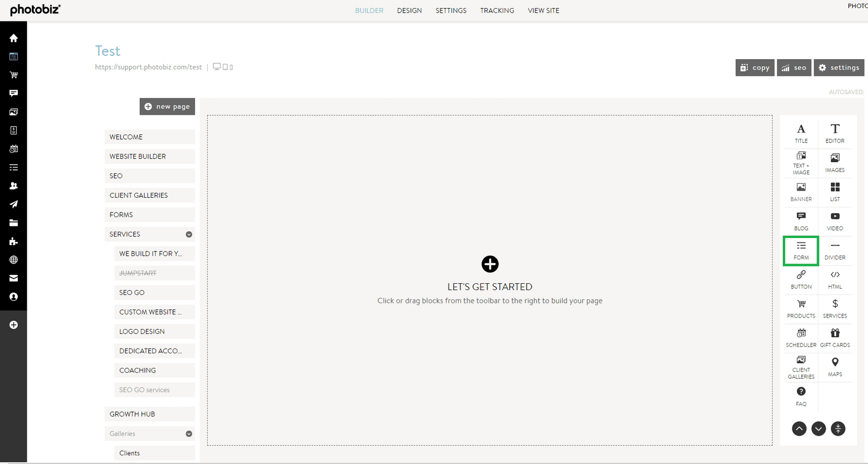
Task: Collapse the Services page group
Action: coord(189,235)
